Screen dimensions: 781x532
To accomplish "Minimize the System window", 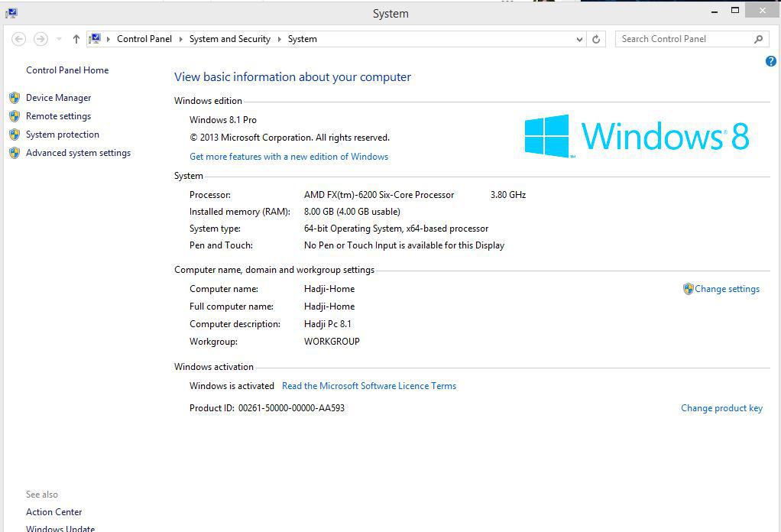I will coord(715,11).
